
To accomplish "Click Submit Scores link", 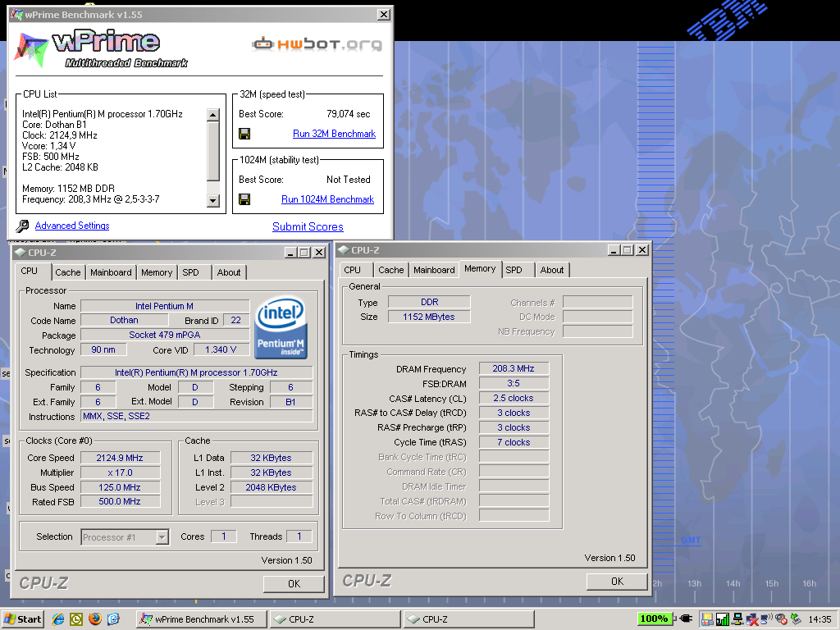I will point(308,226).
